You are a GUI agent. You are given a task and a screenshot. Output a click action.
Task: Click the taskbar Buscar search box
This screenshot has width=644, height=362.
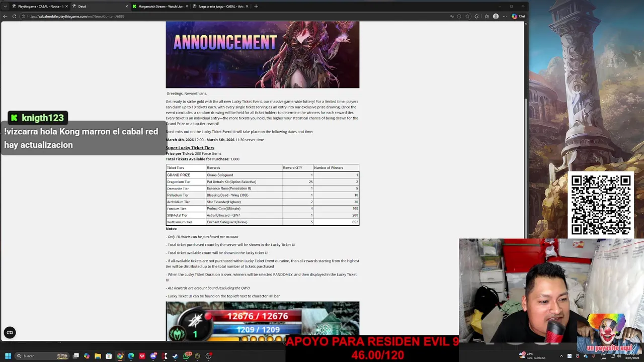click(x=41, y=356)
